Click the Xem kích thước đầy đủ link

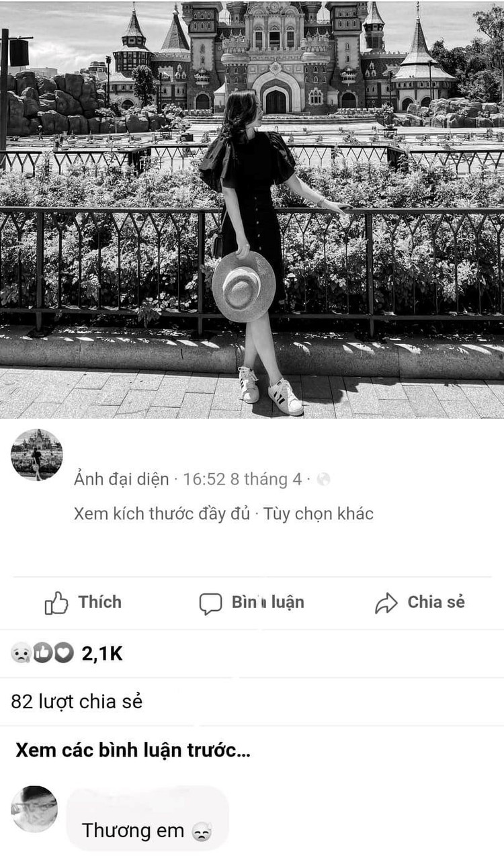point(162,514)
